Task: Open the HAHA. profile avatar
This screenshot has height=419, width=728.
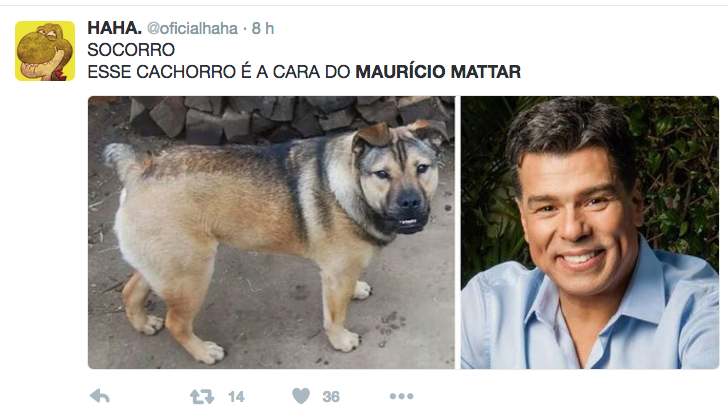Action: click(x=45, y=51)
